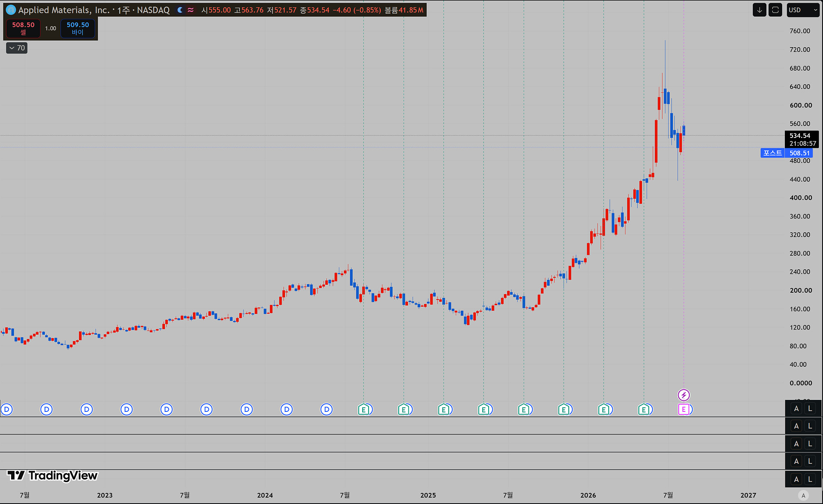Toggle log scale L beside the TradingView logo pane
This screenshot has width=823, height=504.
click(x=810, y=479)
